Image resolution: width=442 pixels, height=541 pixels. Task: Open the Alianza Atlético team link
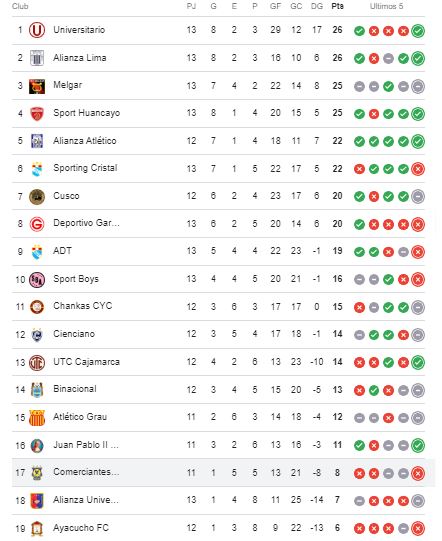(x=85, y=141)
